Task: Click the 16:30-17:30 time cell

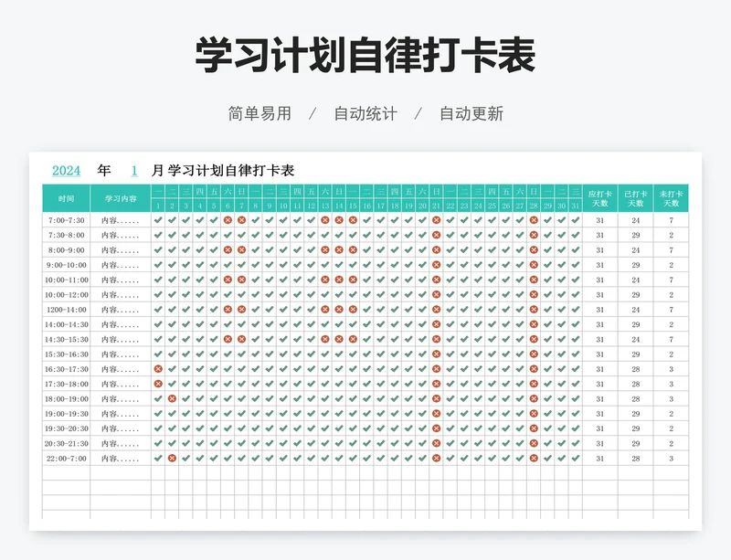Action: click(x=66, y=369)
